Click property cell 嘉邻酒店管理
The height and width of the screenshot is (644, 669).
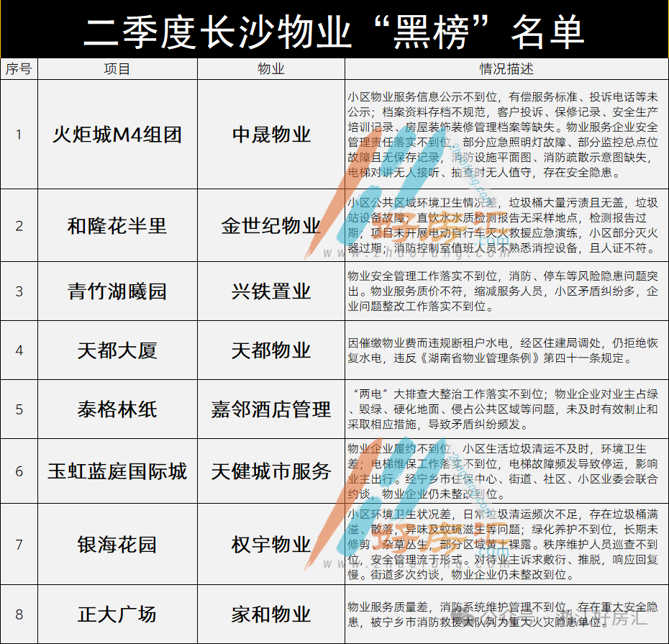click(271, 409)
